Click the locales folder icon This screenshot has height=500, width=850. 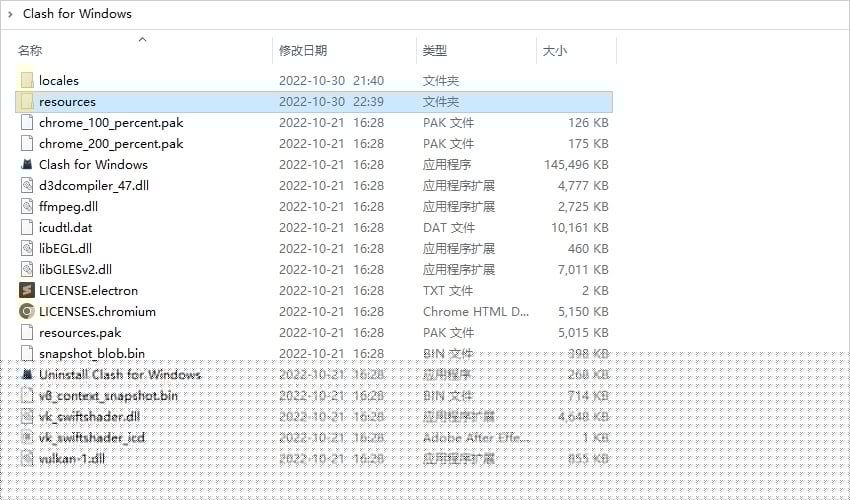coord(27,80)
